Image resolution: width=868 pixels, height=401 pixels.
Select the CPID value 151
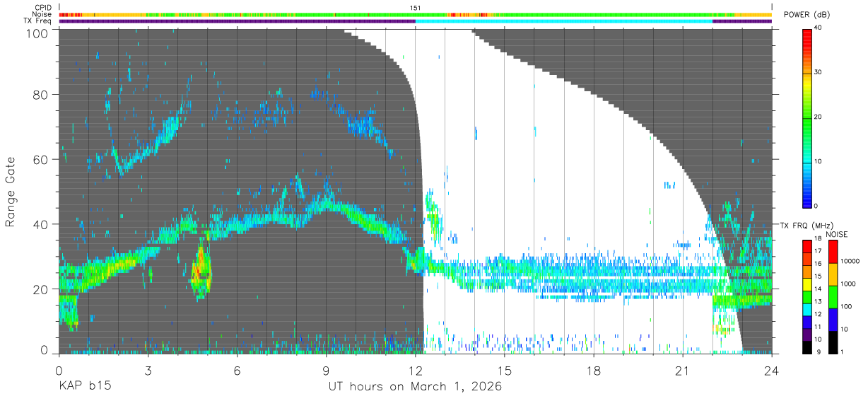(x=416, y=8)
